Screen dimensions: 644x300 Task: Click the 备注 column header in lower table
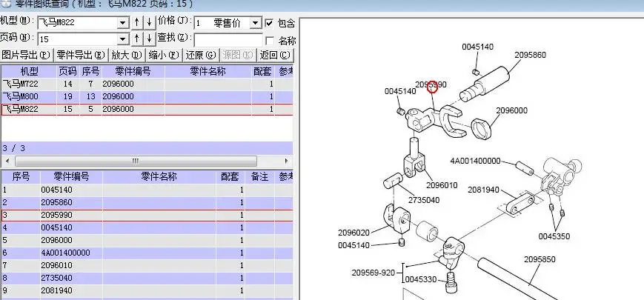[x=260, y=177]
